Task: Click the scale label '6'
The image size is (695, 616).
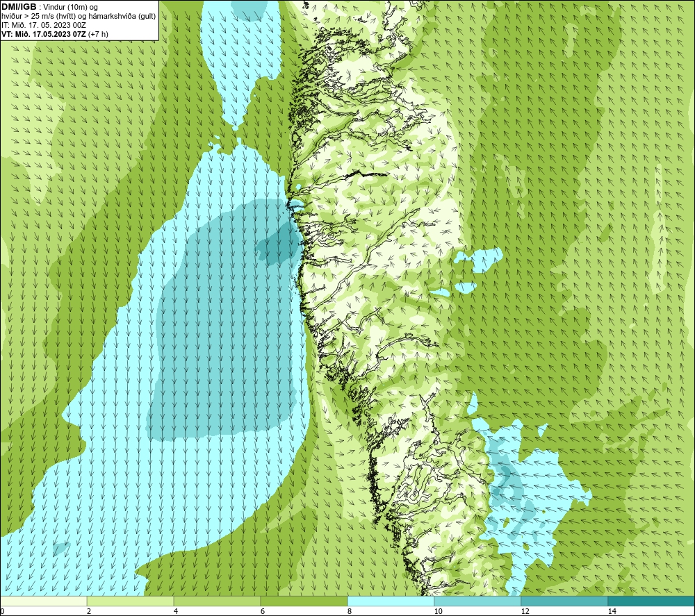Action: tap(263, 611)
